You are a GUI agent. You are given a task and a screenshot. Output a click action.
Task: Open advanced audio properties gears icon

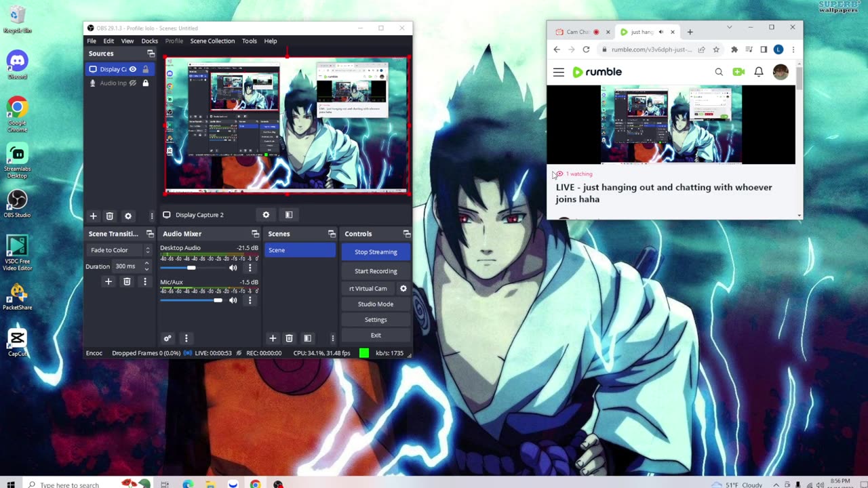[x=167, y=338]
